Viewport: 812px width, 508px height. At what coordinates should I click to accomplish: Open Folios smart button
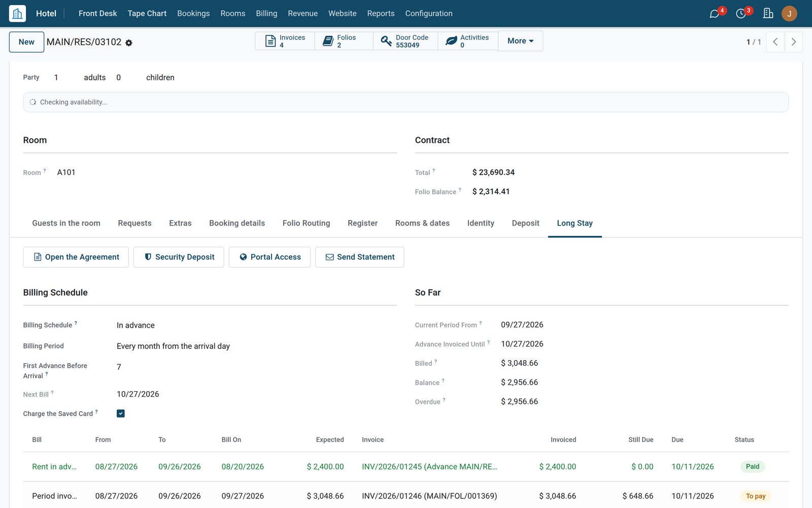[x=344, y=41]
